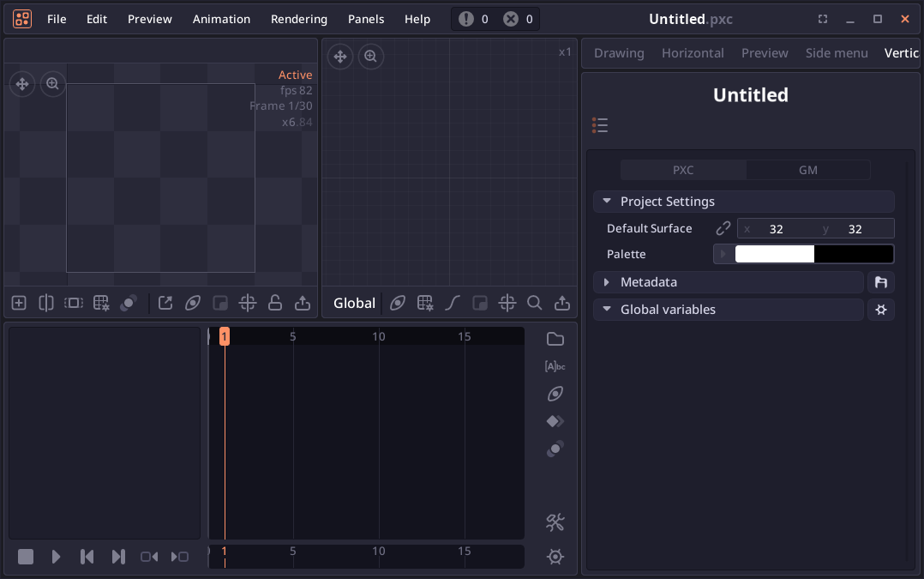Click the folder icon beside the timeline
This screenshot has width=924, height=579.
pyautogui.click(x=555, y=339)
